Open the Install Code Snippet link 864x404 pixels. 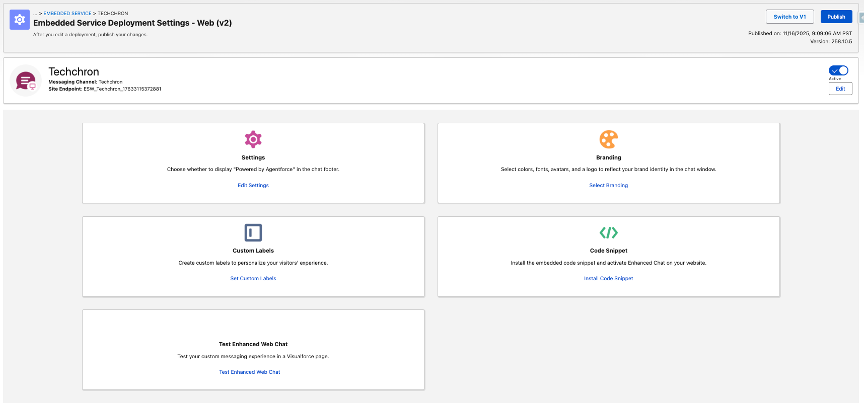coord(608,278)
